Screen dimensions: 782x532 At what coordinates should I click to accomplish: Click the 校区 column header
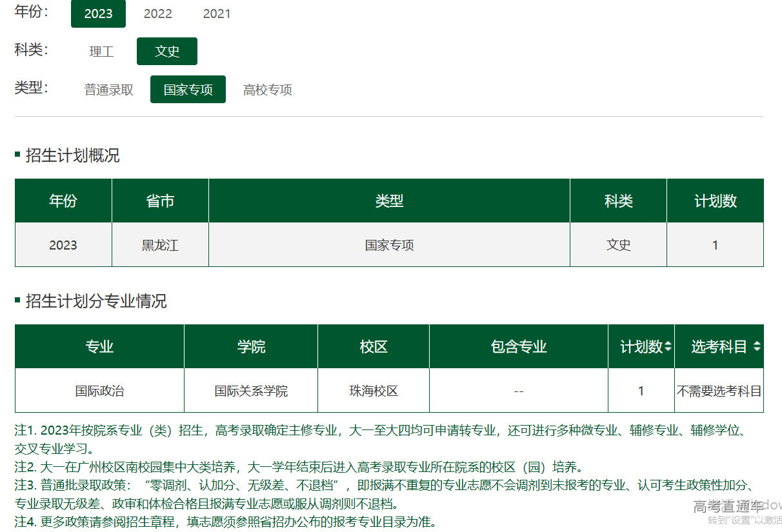tap(374, 347)
